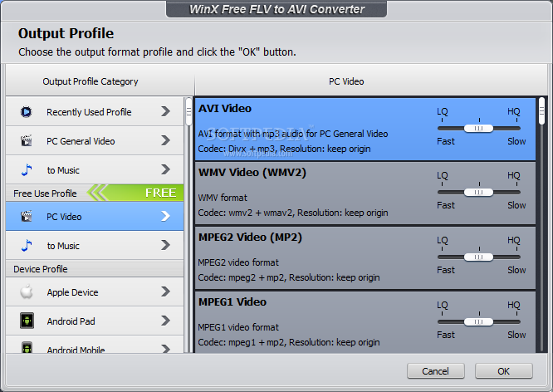Click the Apple Device logo icon
The width and height of the screenshot is (553, 392).
pos(27,292)
